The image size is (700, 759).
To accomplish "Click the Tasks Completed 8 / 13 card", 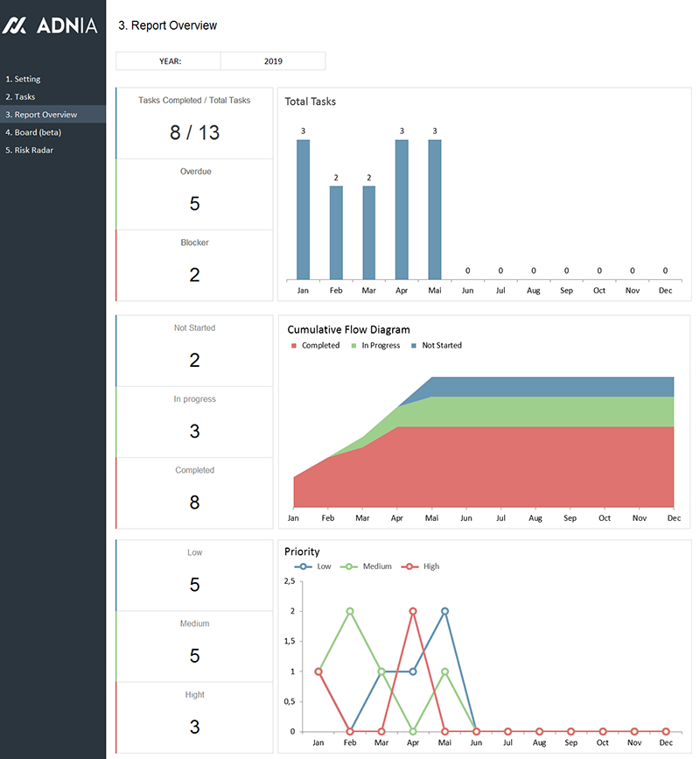I will (194, 123).
